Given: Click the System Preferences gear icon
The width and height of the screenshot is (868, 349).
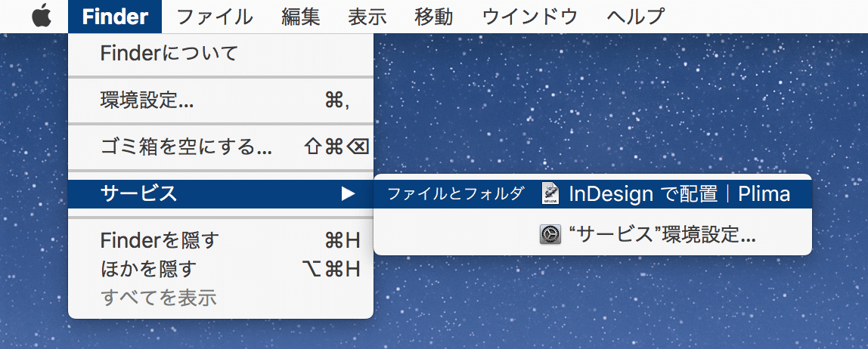Looking at the screenshot, I should coord(550,236).
